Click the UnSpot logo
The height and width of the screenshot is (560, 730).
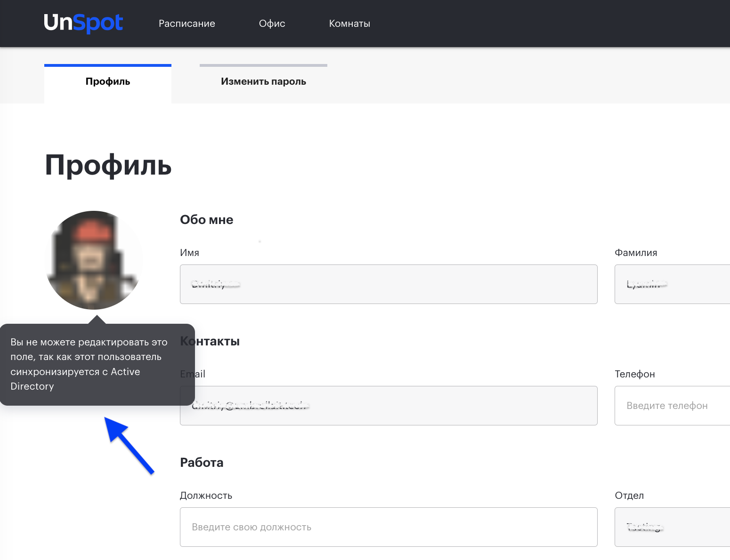point(83,23)
